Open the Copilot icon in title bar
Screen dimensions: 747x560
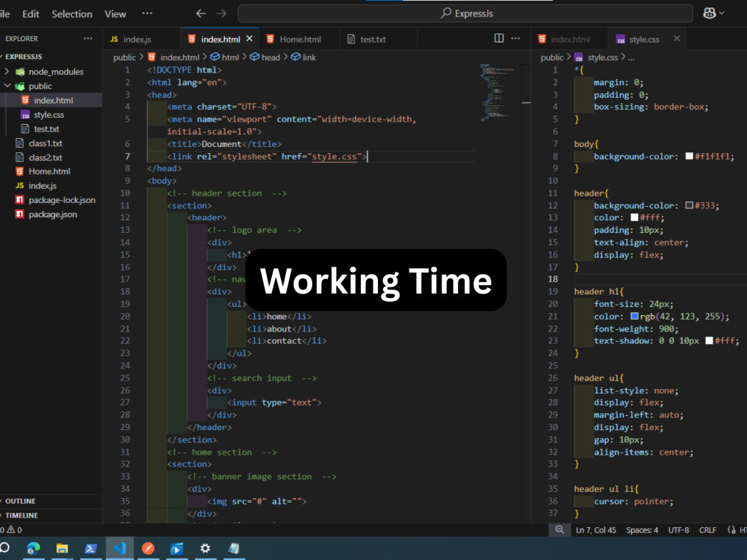pyautogui.click(x=710, y=13)
